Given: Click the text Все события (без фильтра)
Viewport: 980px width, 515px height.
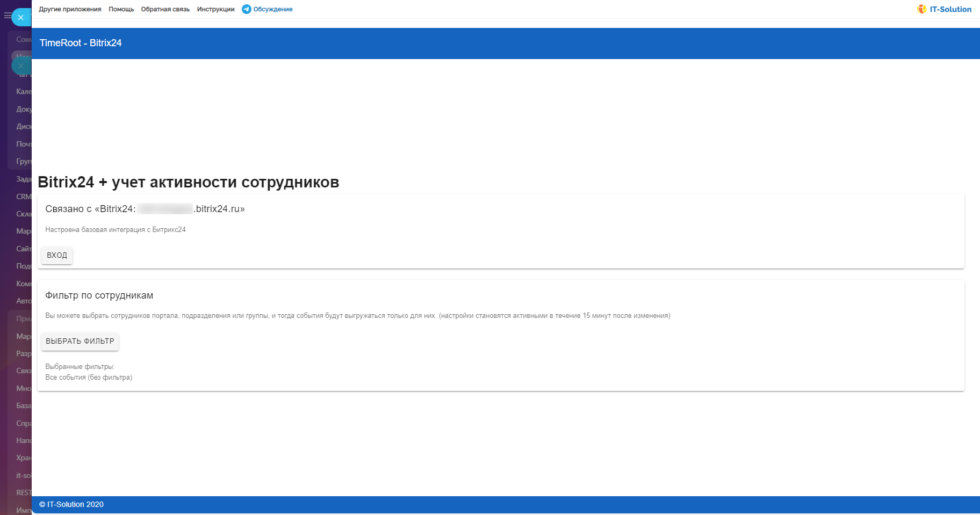Looking at the screenshot, I should (89, 378).
